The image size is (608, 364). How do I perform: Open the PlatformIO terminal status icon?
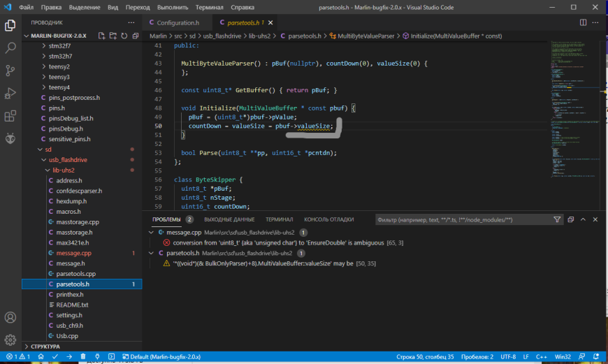[111, 356]
